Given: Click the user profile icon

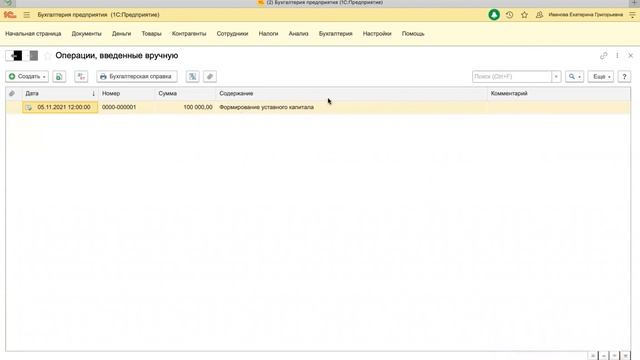Looking at the screenshot, I should tap(539, 15).
